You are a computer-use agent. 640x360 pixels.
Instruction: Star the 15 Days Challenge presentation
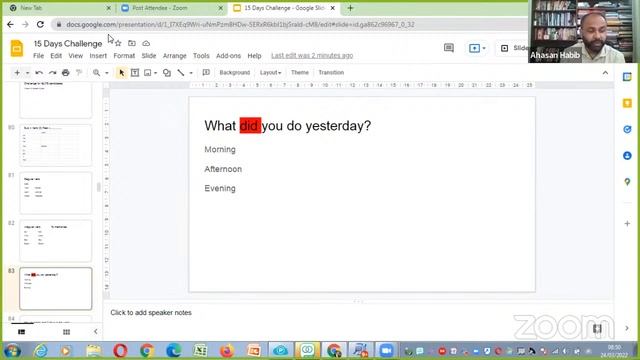118,43
